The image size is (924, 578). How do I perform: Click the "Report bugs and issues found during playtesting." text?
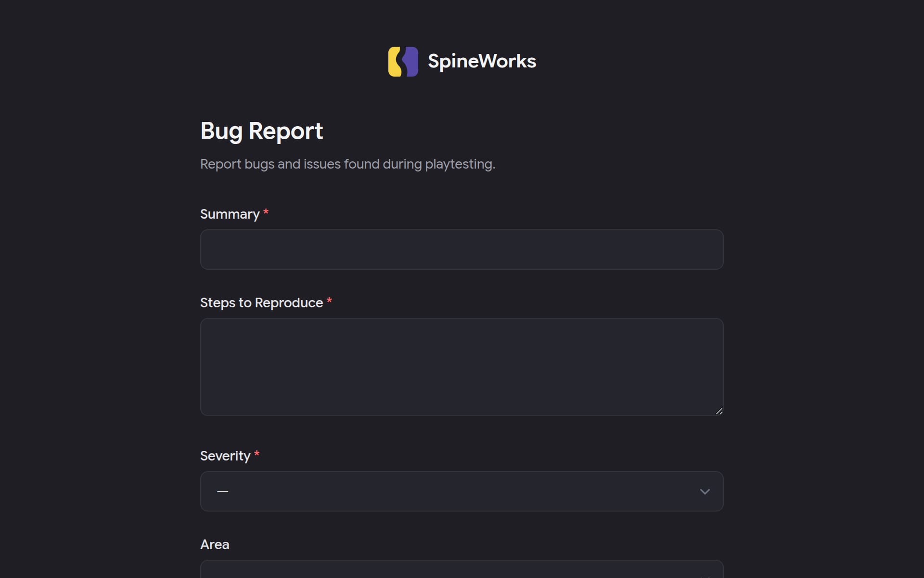(x=347, y=164)
